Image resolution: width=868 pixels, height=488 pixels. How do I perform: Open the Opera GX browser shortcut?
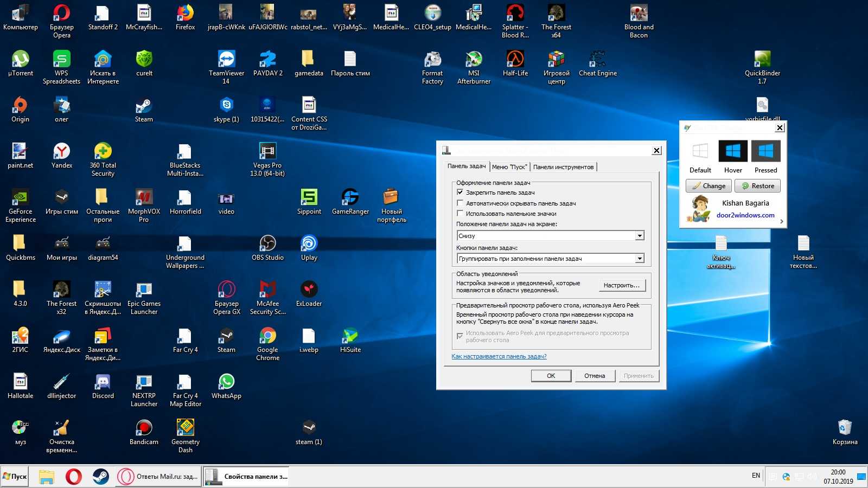tap(226, 298)
